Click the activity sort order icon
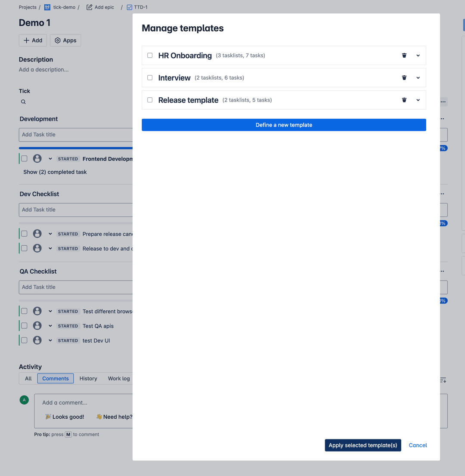This screenshot has width=465, height=476. (443, 380)
